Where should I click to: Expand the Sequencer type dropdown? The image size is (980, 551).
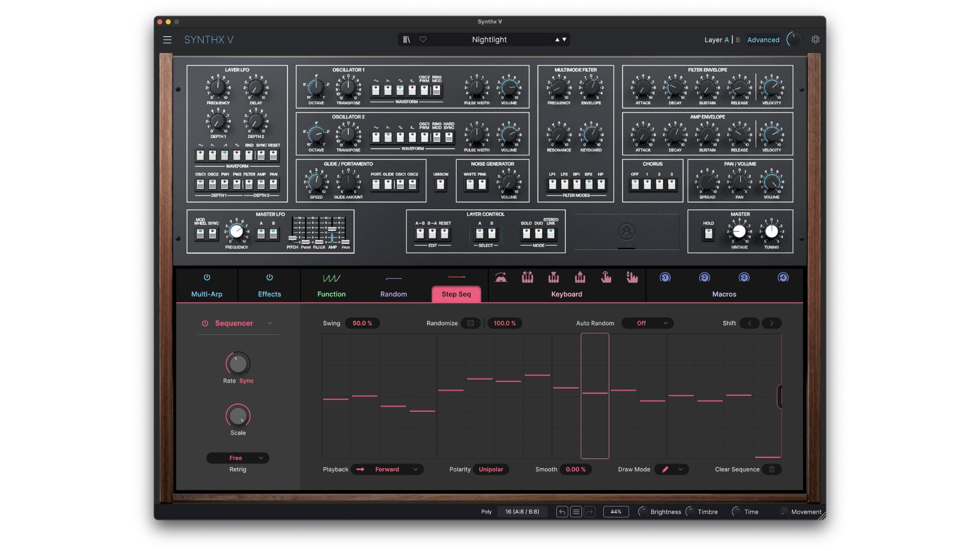(x=269, y=323)
